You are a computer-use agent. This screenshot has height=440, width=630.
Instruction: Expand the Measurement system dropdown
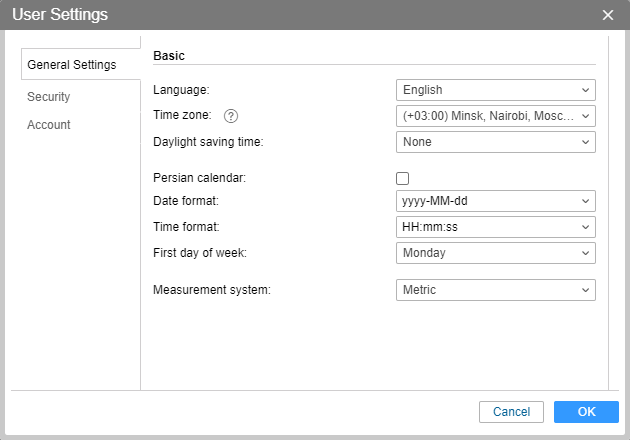pyautogui.click(x=495, y=290)
